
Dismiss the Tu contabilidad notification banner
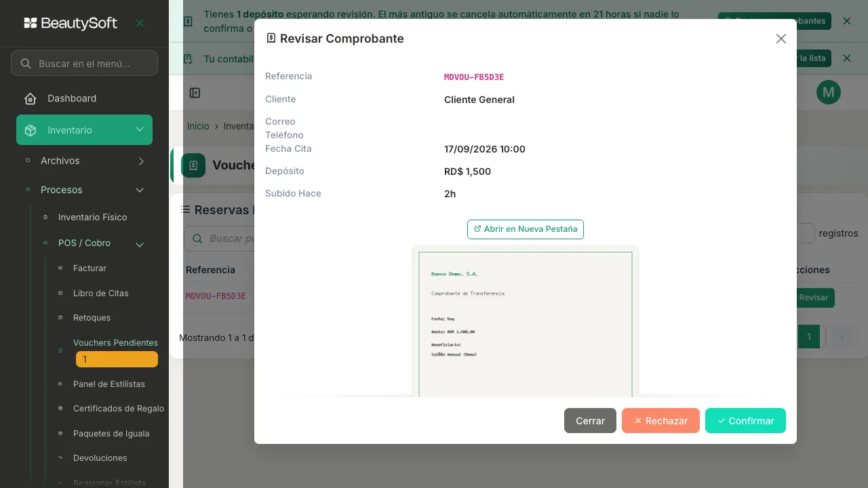(847, 58)
